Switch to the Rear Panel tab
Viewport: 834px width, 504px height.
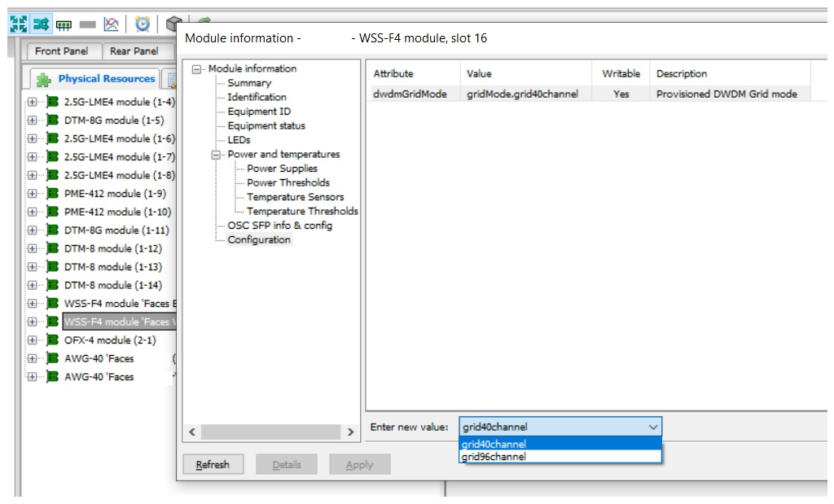[134, 51]
